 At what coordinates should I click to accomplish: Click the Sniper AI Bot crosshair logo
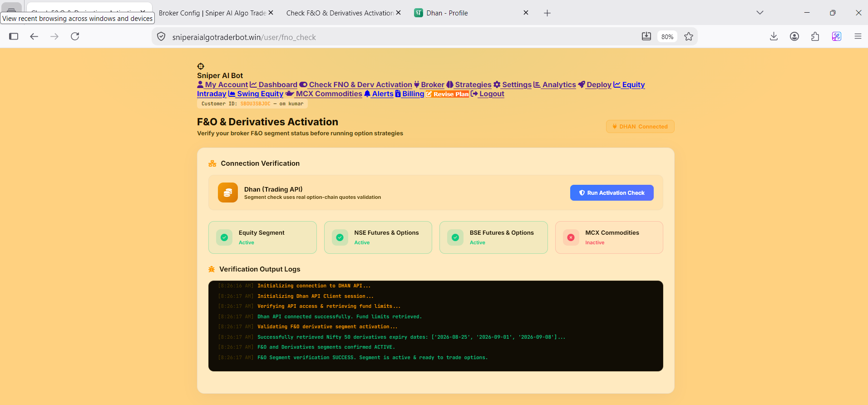point(201,66)
